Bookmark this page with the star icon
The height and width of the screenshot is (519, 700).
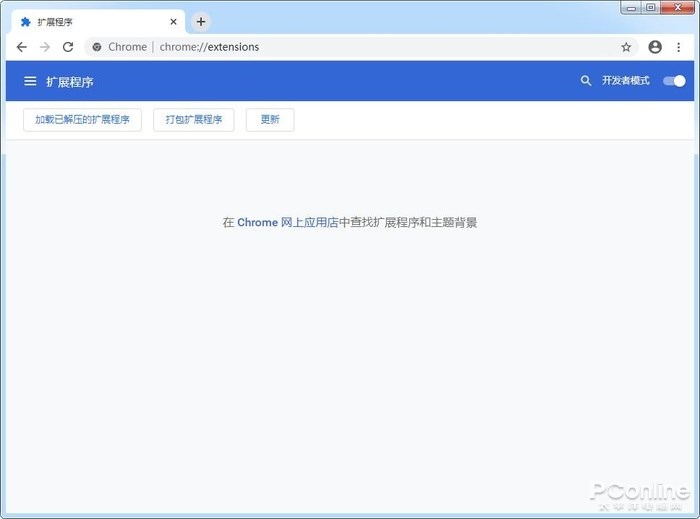tap(626, 47)
